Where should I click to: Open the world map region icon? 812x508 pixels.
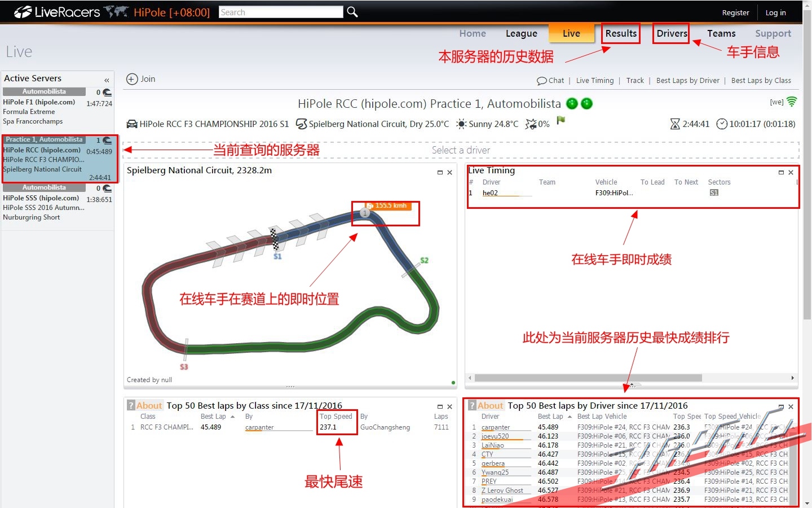point(116,11)
